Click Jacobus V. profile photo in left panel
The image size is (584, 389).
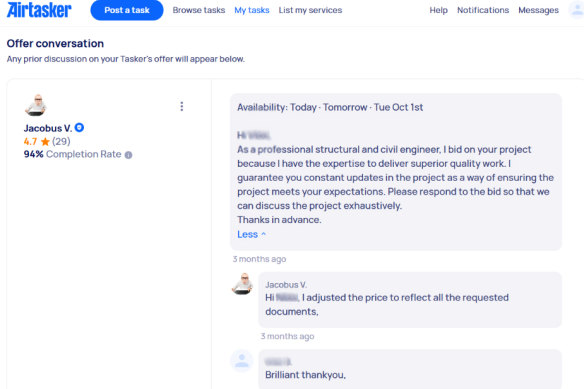coord(36,105)
